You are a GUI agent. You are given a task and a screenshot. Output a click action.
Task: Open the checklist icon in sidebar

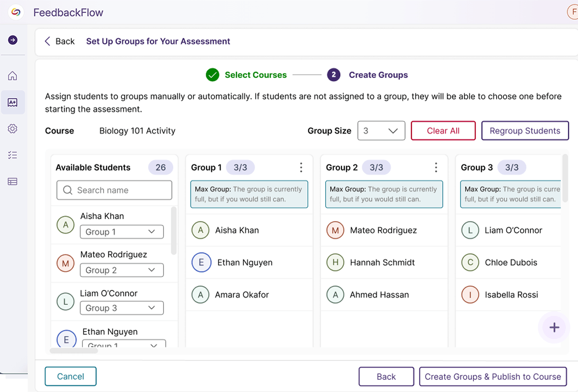point(13,155)
